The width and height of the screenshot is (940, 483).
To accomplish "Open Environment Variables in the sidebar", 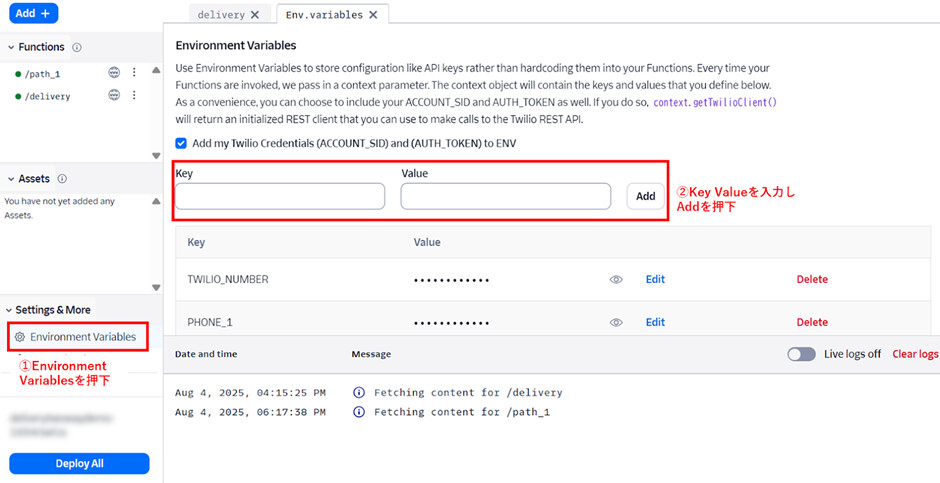I will tap(82, 337).
